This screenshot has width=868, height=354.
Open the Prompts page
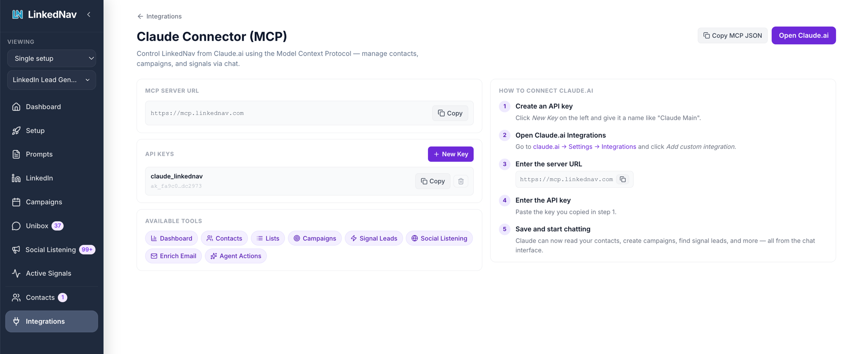click(52, 154)
